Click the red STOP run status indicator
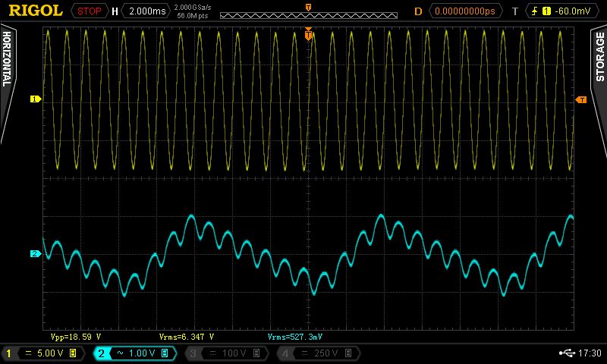 90,11
